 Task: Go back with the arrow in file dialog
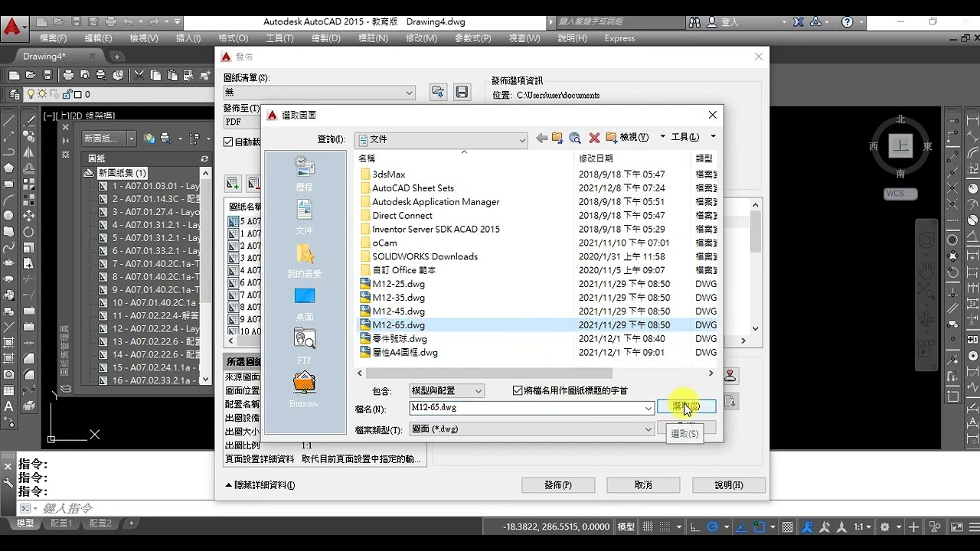tap(541, 138)
